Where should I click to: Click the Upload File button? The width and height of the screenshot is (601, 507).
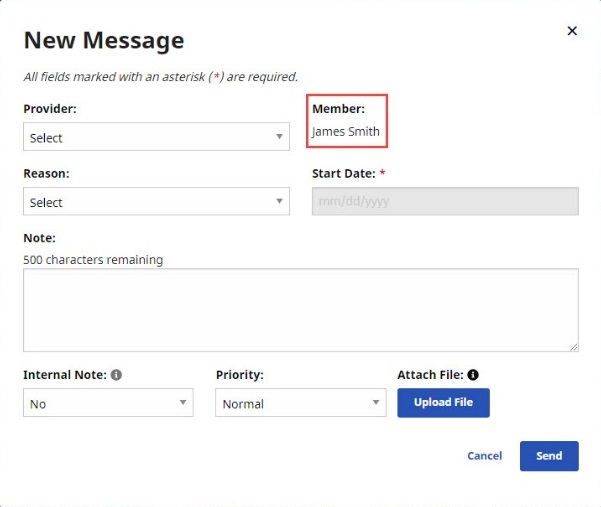(443, 403)
